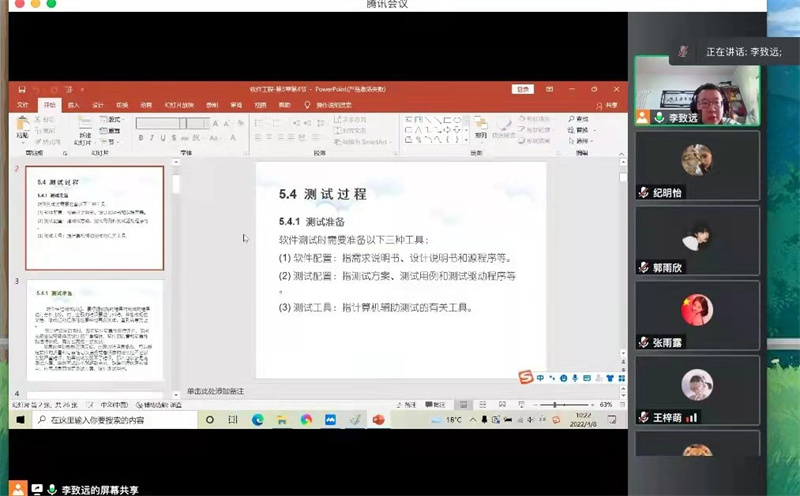The height and width of the screenshot is (496, 800).
Task: Click the notes area below the slide
Action: click(x=300, y=390)
